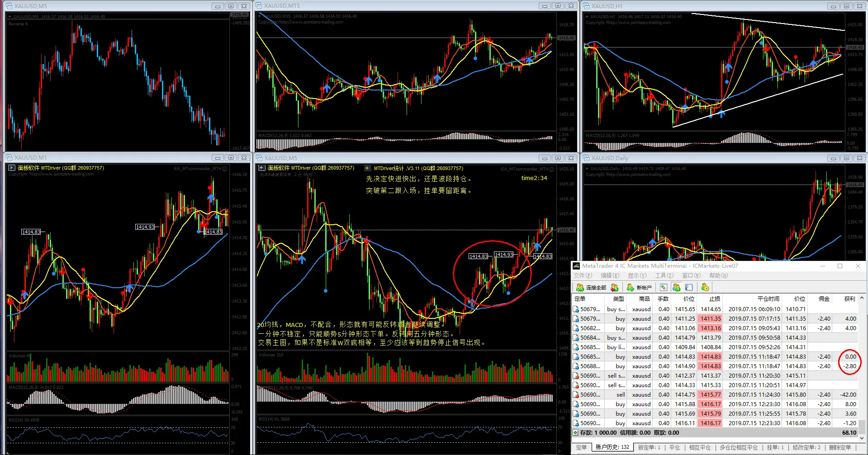Sort by the 平仓时间 column header
This screenshot has width=868, height=455.
(x=753, y=299)
